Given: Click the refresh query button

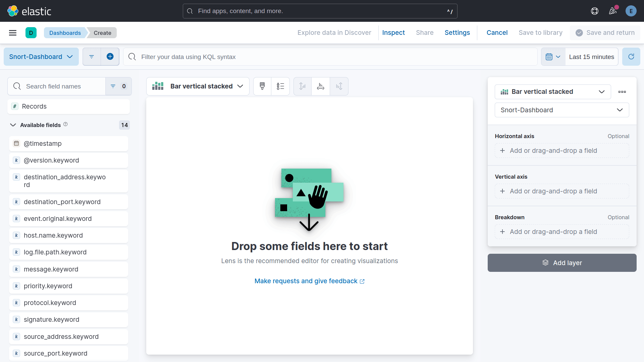Looking at the screenshot, I should pyautogui.click(x=631, y=57).
